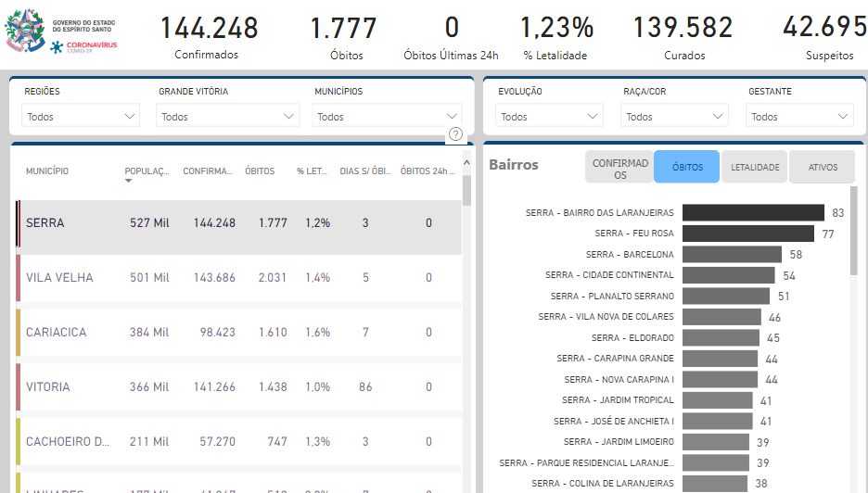Viewport: 868px width, 493px height.
Task: Click the municipality table scrollbar thumb
Action: [x=466, y=190]
